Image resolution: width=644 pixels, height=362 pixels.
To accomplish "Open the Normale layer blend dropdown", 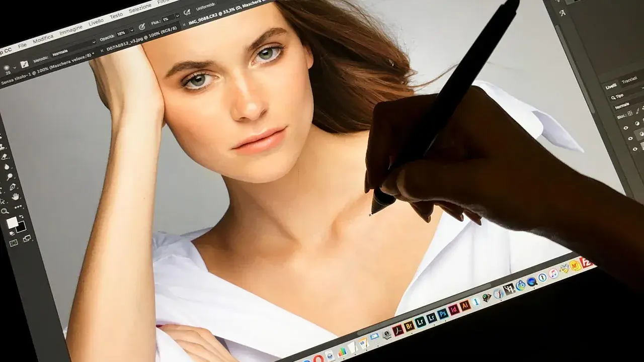I will point(628,105).
